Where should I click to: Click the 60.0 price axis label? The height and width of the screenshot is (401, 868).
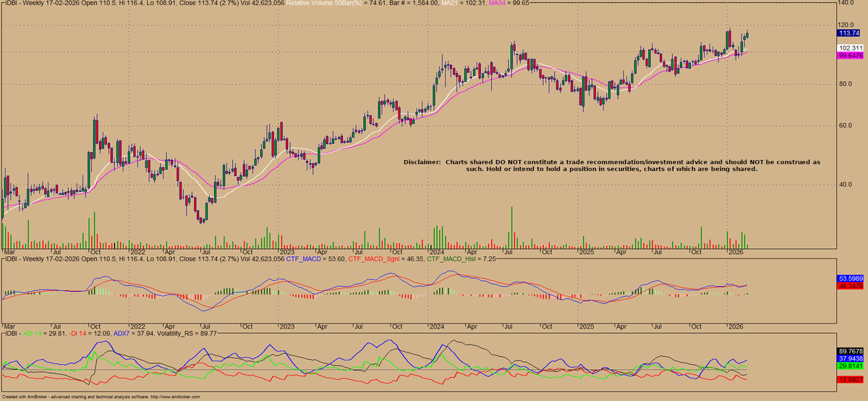[x=846, y=126]
